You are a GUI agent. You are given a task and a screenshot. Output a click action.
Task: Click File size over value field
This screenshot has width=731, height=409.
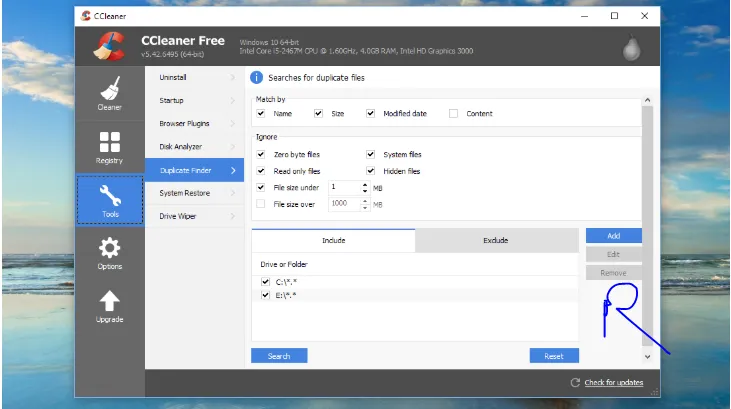coord(344,204)
